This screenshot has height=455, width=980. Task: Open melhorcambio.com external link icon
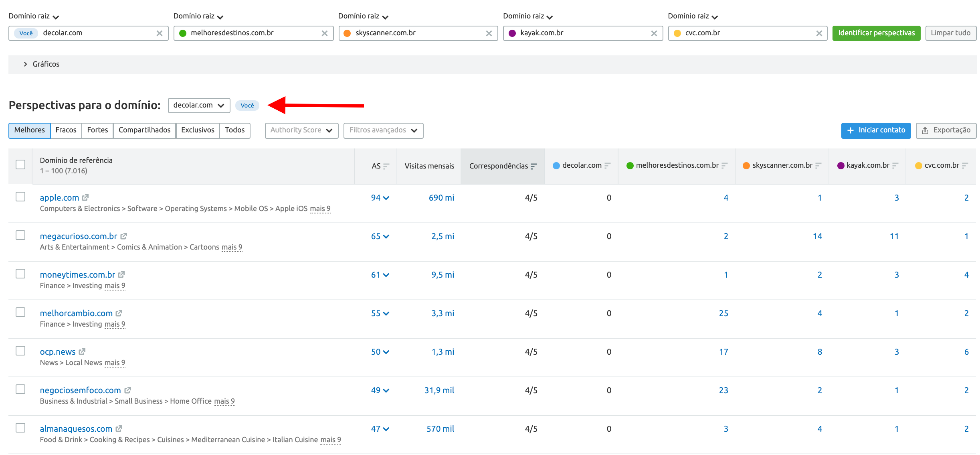pos(119,313)
